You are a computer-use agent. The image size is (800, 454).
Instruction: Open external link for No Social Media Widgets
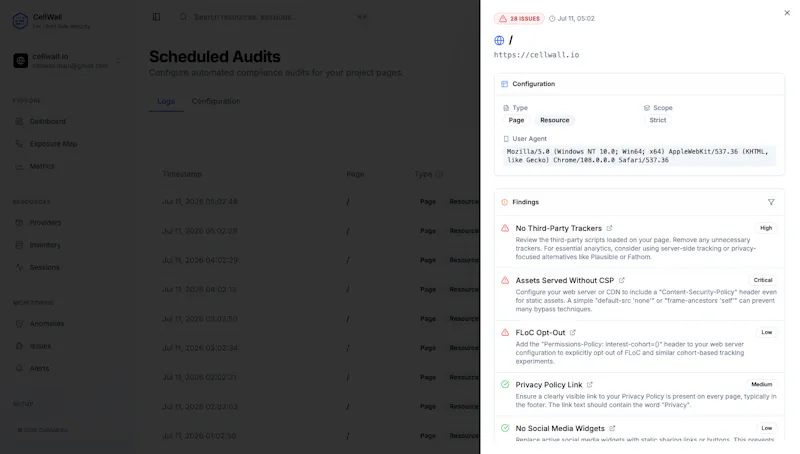coord(612,428)
